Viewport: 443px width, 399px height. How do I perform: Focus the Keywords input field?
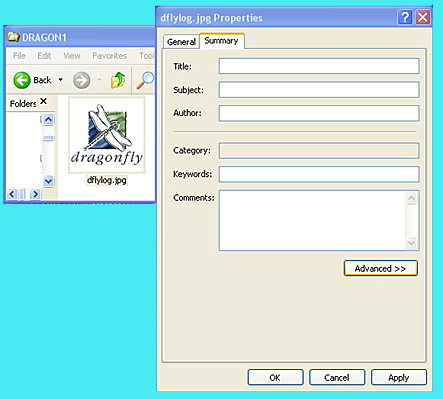319,174
